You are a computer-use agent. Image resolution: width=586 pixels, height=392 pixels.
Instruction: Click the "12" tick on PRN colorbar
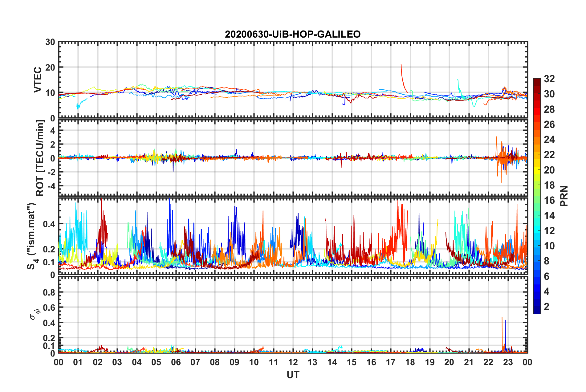tap(549, 231)
